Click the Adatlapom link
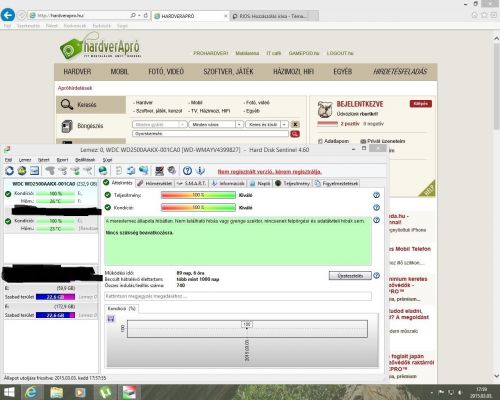This screenshot has width=500, height=400. [334, 141]
